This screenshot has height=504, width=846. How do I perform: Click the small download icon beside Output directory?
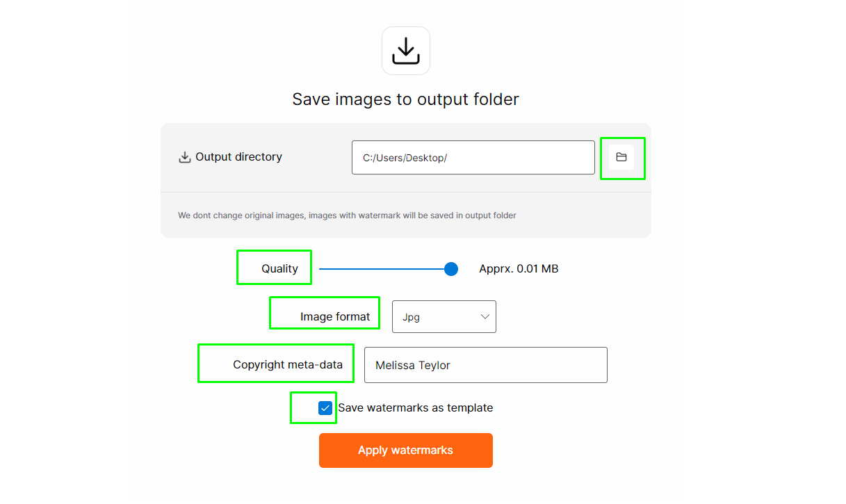185,157
